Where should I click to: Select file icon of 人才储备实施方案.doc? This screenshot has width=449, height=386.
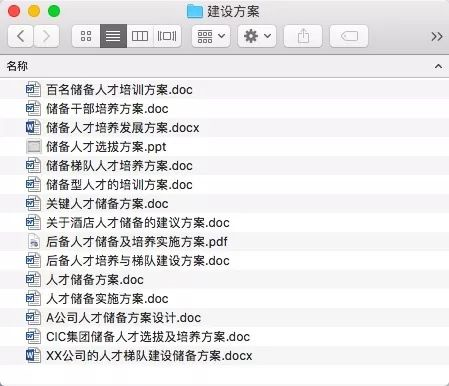pos(33,298)
